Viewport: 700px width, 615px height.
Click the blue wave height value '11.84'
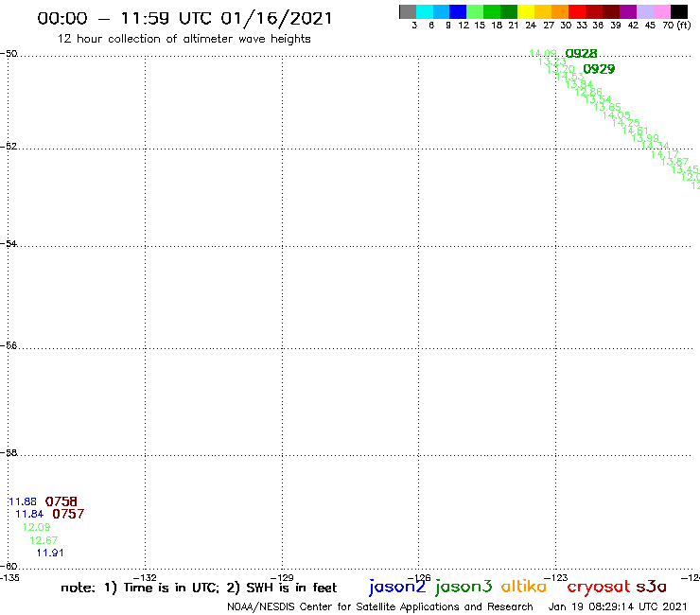click(29, 514)
